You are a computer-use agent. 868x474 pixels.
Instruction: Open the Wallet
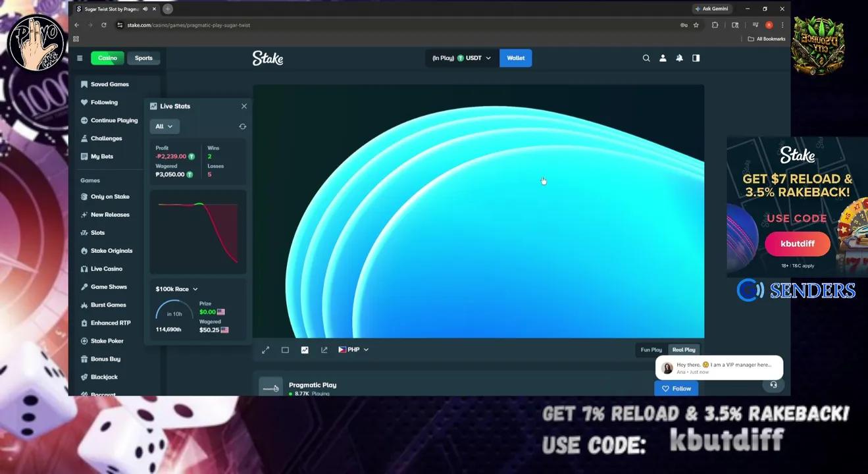[515, 58]
